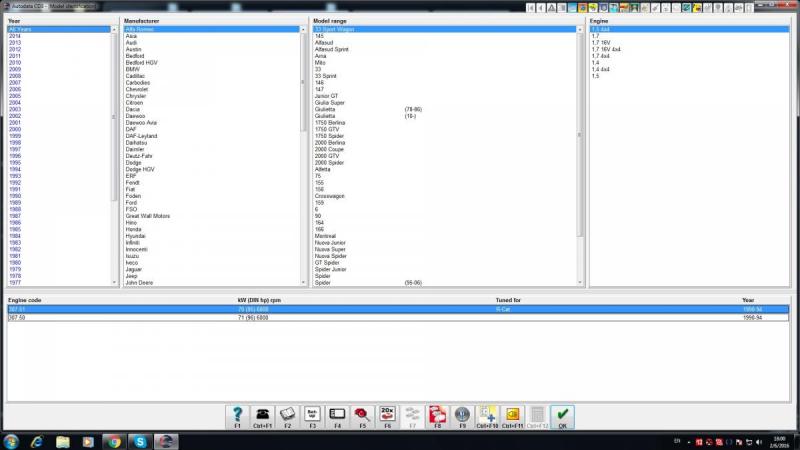Click the red magnifier F5 search icon
The width and height of the screenshot is (800, 450).
[x=362, y=417]
